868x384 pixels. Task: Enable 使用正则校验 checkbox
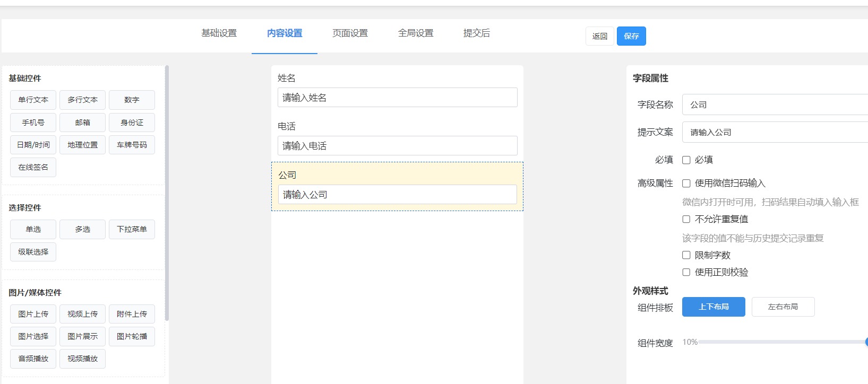pyautogui.click(x=686, y=272)
